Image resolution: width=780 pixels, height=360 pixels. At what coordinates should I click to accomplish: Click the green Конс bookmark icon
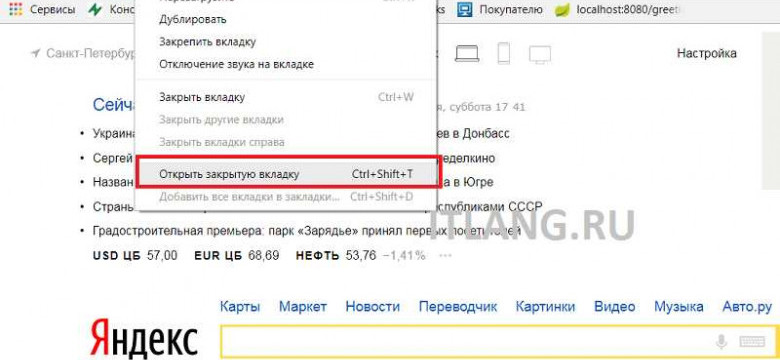pyautogui.click(x=95, y=9)
